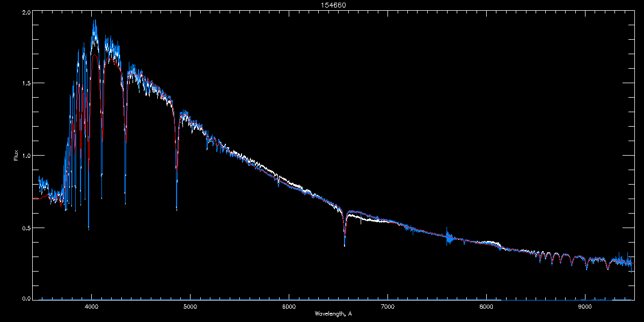Click the deep absorption line near 6560 Å
644x322 pixels.
pyautogui.click(x=345, y=231)
